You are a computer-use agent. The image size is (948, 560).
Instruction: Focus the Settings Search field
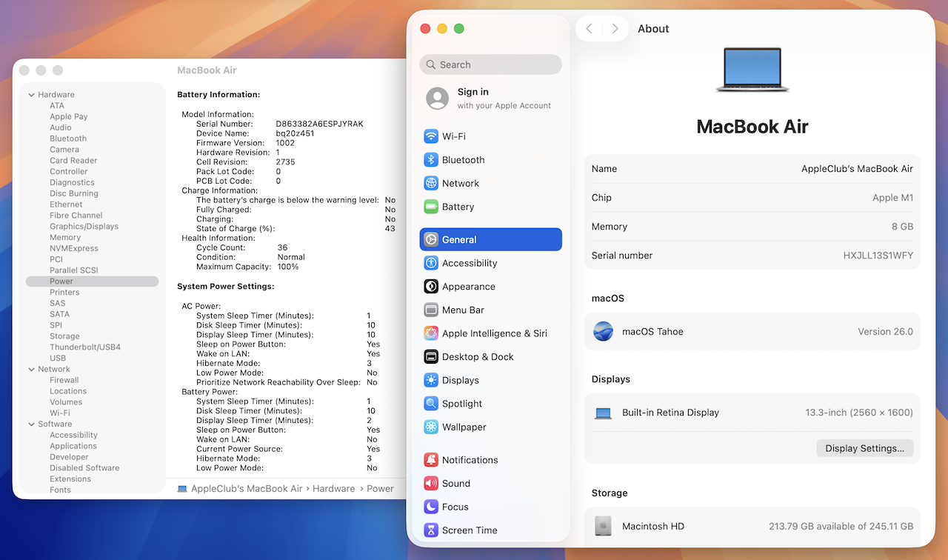[490, 64]
